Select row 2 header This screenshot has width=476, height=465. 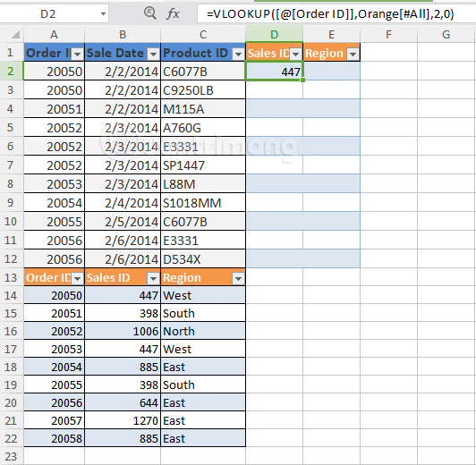click(11, 72)
